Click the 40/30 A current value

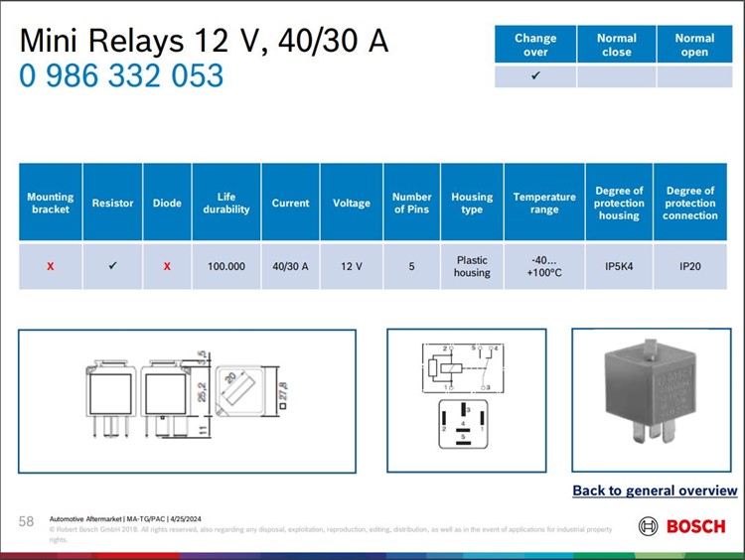click(290, 266)
